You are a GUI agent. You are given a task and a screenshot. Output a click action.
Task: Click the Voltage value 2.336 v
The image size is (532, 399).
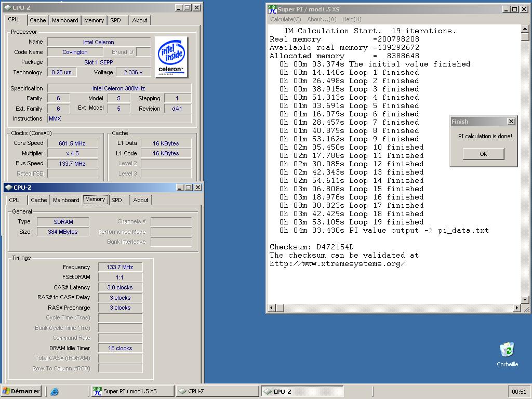tap(134, 72)
